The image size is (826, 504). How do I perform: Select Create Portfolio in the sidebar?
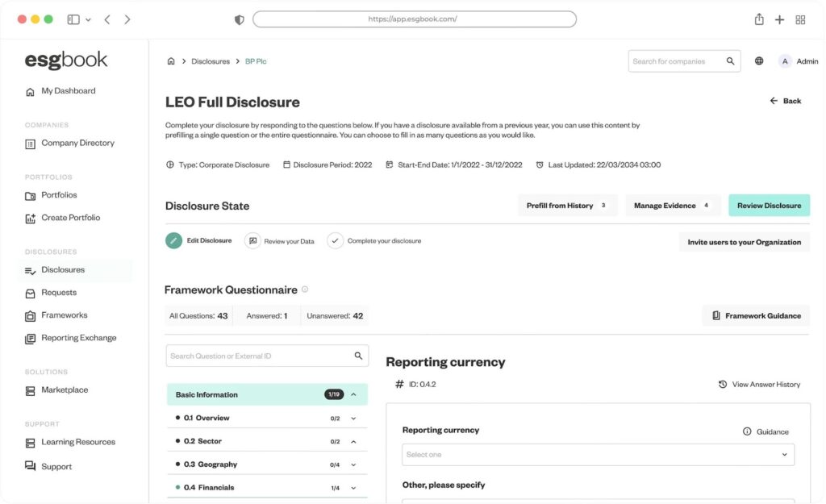tap(62, 218)
